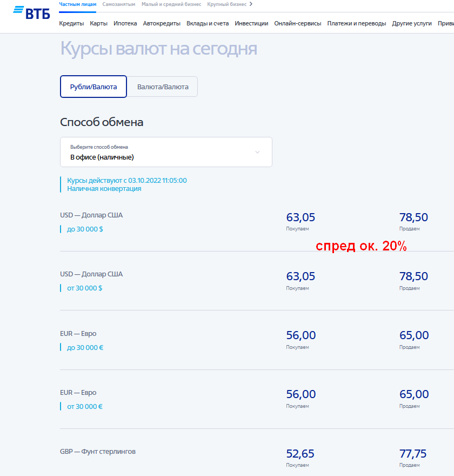Image resolution: width=454 pixels, height=476 pixels.
Task: Select Инвестиции in the navigation bar
Action: (x=251, y=23)
